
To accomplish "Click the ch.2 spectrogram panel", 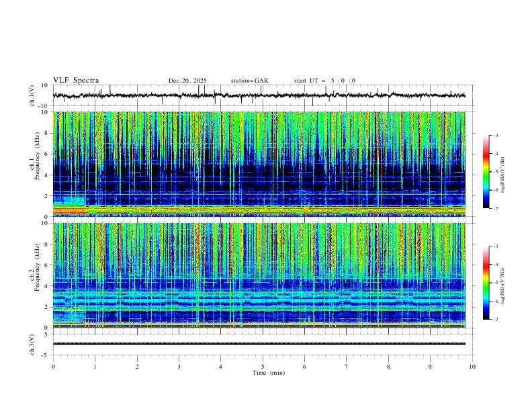I will [x=259, y=275].
